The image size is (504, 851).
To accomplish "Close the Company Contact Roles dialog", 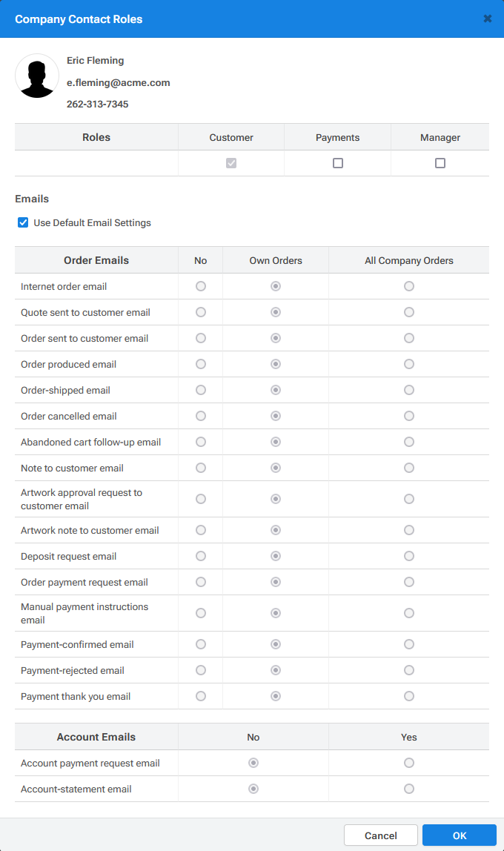I will coord(487,19).
